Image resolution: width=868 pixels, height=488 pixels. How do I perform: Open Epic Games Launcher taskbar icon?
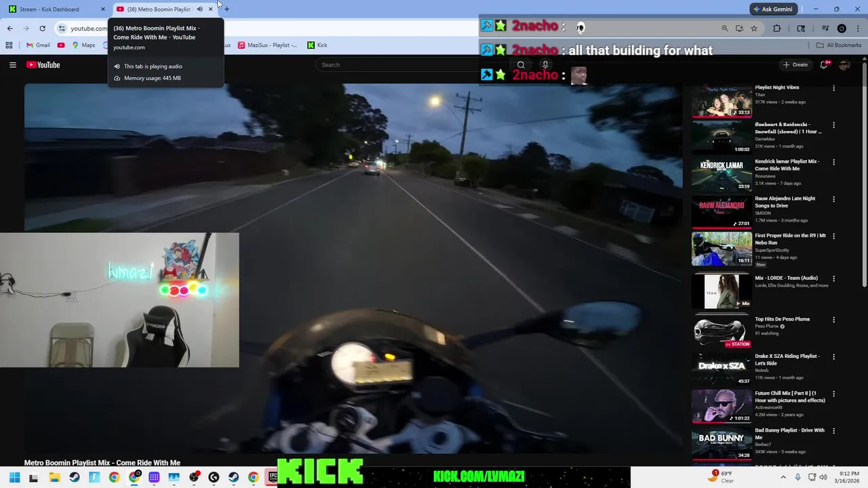[x=273, y=477]
